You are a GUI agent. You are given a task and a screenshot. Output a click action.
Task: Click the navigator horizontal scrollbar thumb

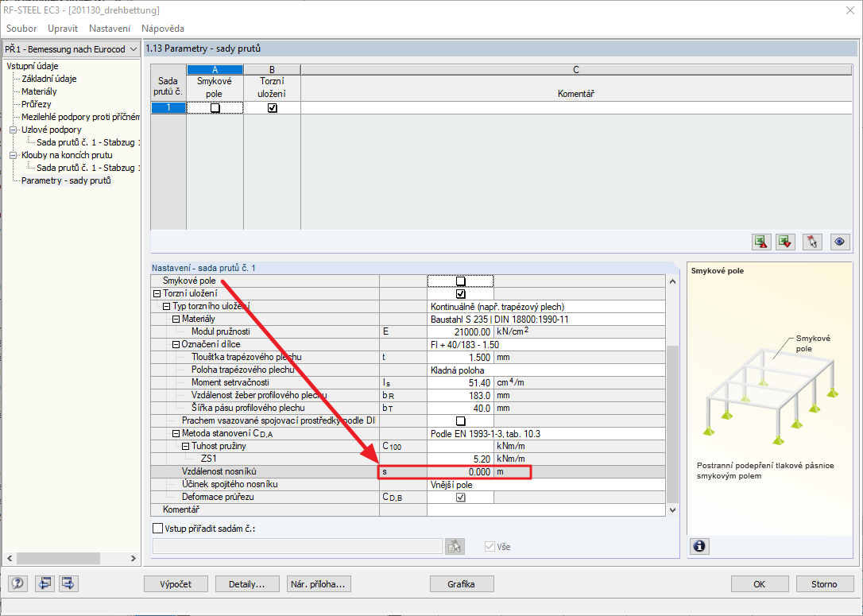tap(58, 558)
